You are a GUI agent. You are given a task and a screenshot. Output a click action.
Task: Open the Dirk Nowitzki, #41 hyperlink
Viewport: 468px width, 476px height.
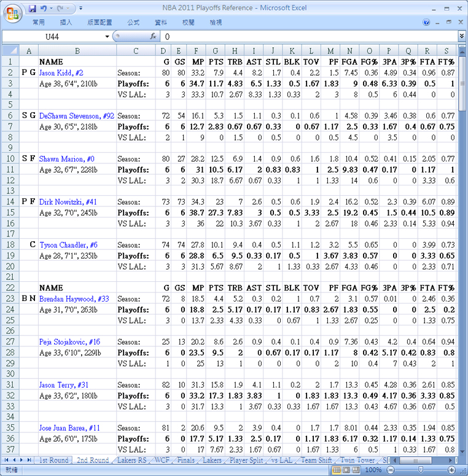pyautogui.click(x=68, y=202)
